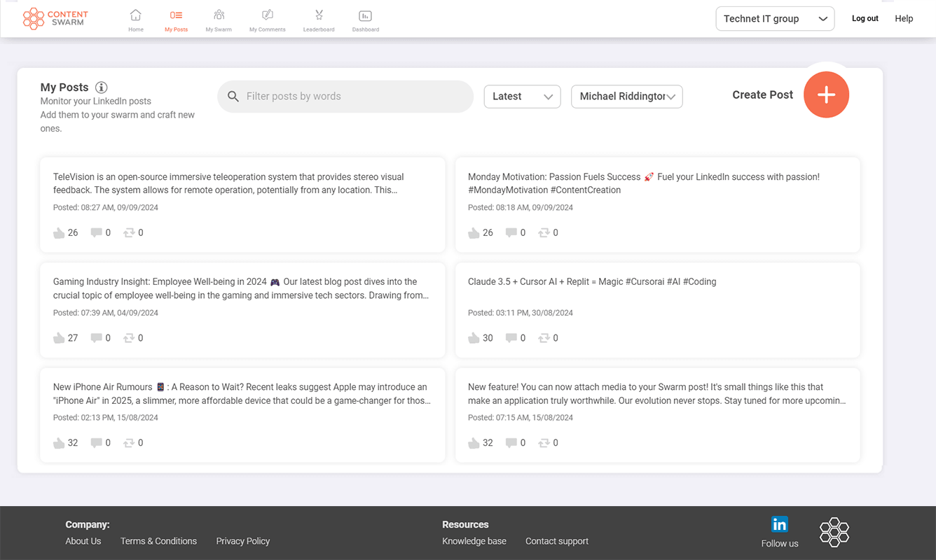Click the My Posts heading
Image resolution: width=936 pixels, height=560 pixels.
click(64, 87)
